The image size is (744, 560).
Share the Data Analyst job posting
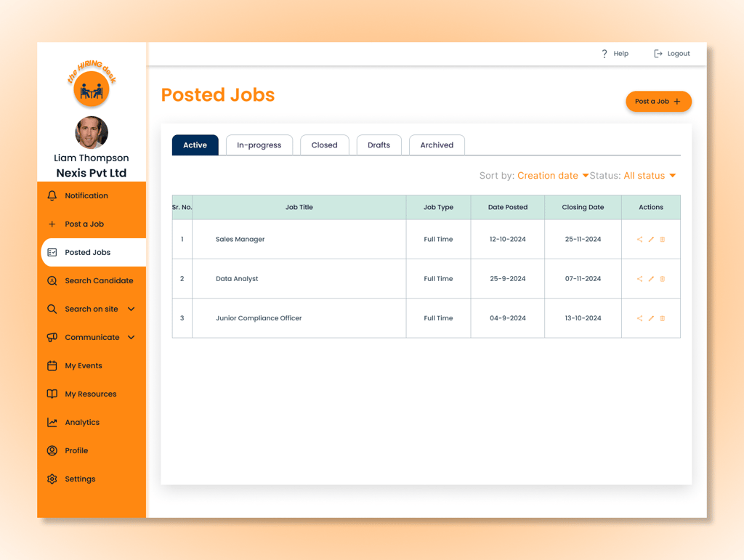click(x=639, y=279)
